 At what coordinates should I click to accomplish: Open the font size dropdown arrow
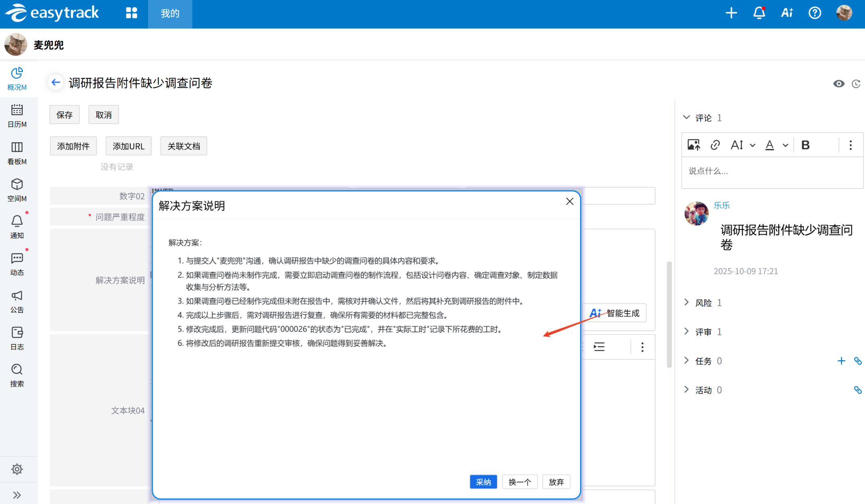[752, 145]
